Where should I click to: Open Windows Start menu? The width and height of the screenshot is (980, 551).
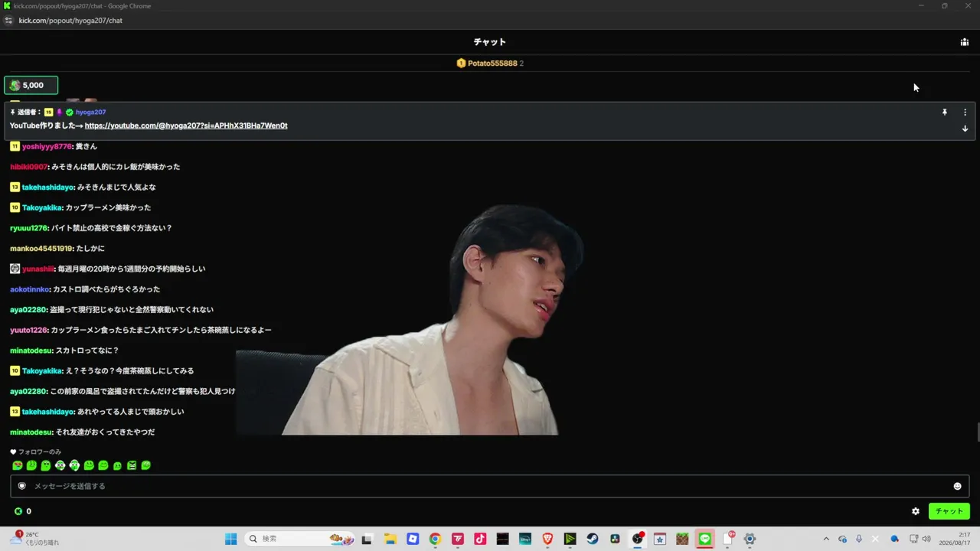click(230, 539)
